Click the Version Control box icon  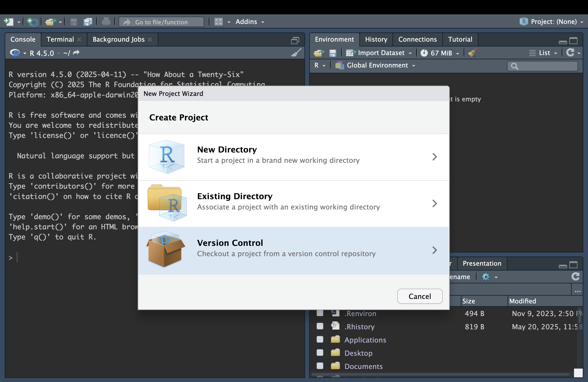click(165, 249)
